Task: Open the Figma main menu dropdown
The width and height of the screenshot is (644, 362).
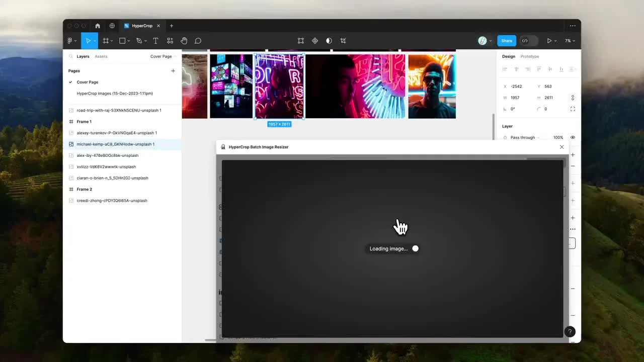Action: (x=72, y=41)
